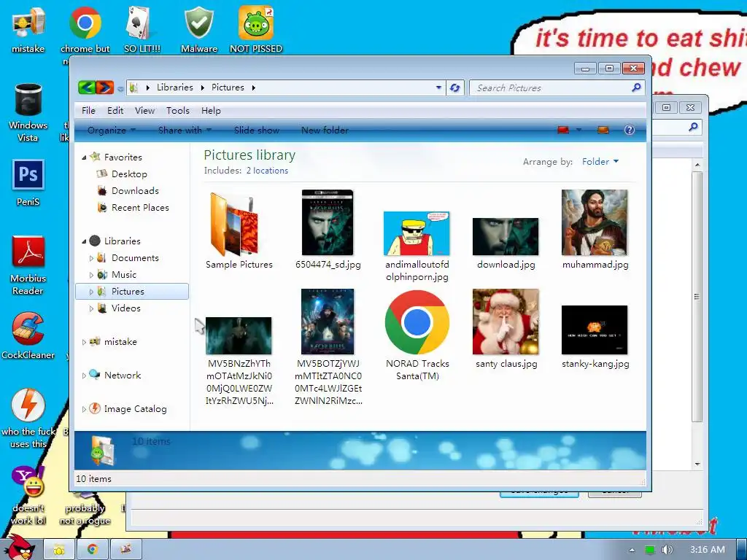Expand the Music library node

click(91, 275)
